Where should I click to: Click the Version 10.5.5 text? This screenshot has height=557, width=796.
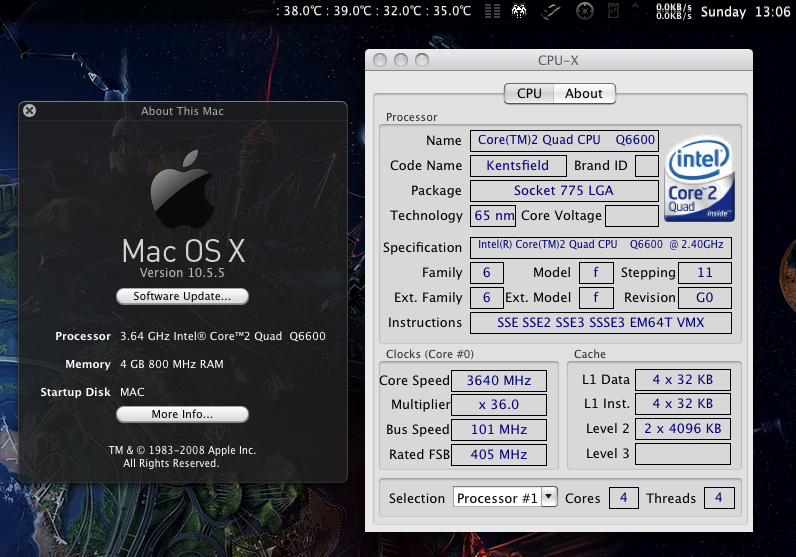click(182, 273)
